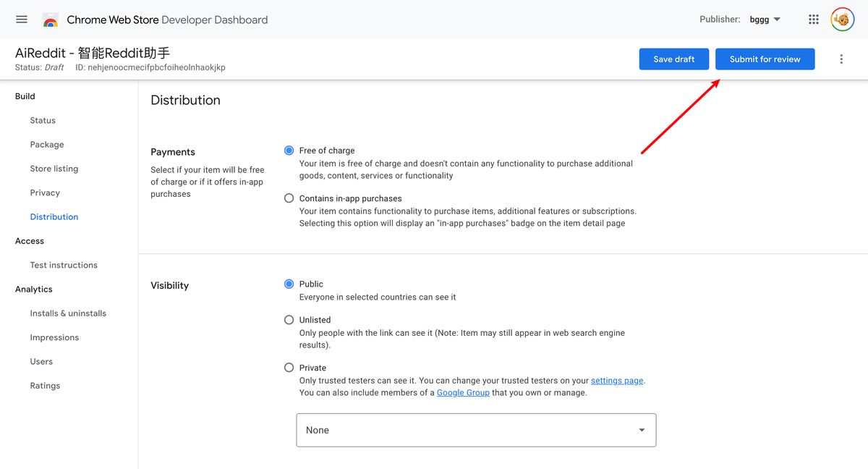The height and width of the screenshot is (469, 868).
Task: Submit the extension for review
Action: pyautogui.click(x=765, y=59)
